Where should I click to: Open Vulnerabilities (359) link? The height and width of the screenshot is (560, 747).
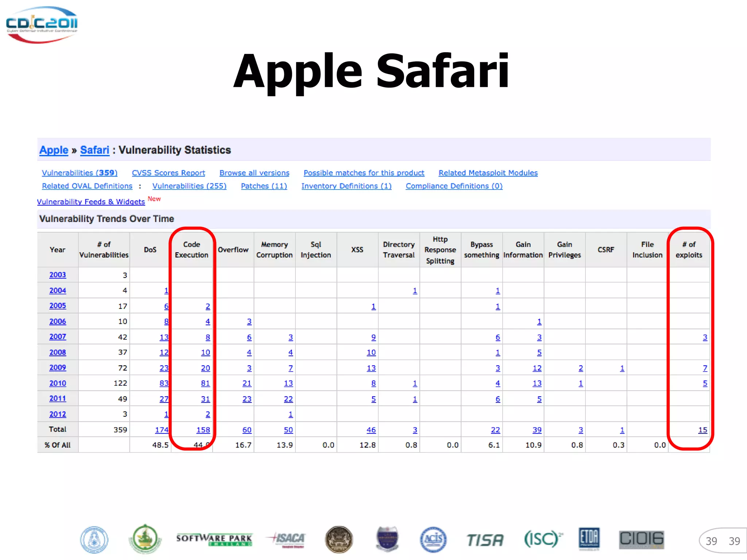coord(80,173)
